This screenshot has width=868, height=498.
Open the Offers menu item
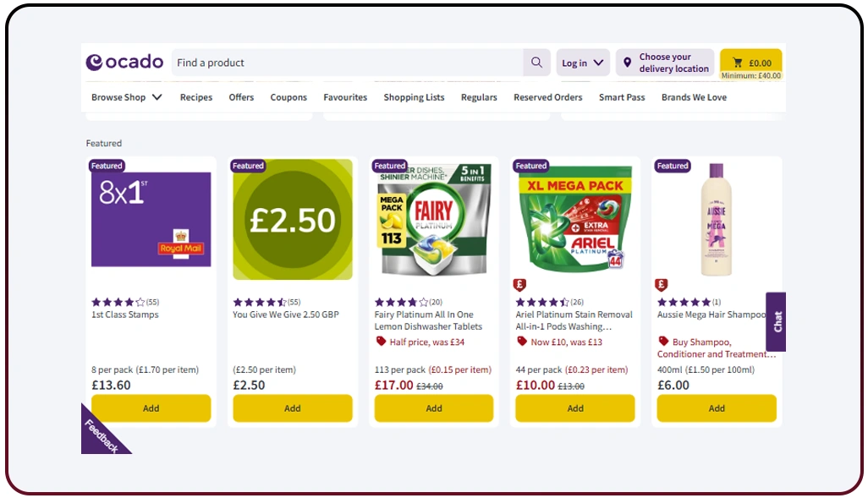point(241,97)
